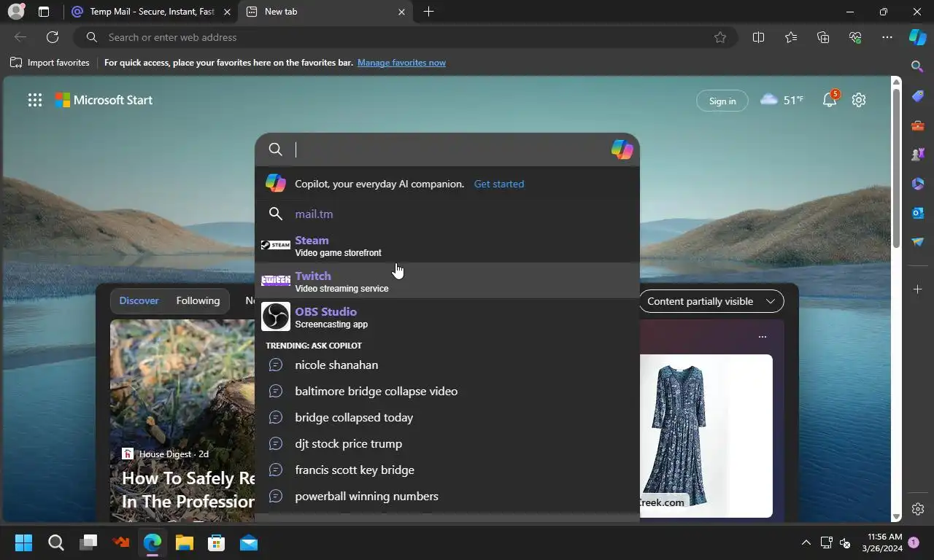Open notifications bell with 5 badge
The image size is (934, 560).
[830, 100]
